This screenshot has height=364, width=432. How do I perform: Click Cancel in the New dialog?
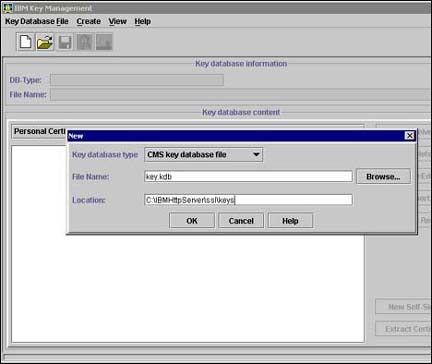(x=241, y=221)
